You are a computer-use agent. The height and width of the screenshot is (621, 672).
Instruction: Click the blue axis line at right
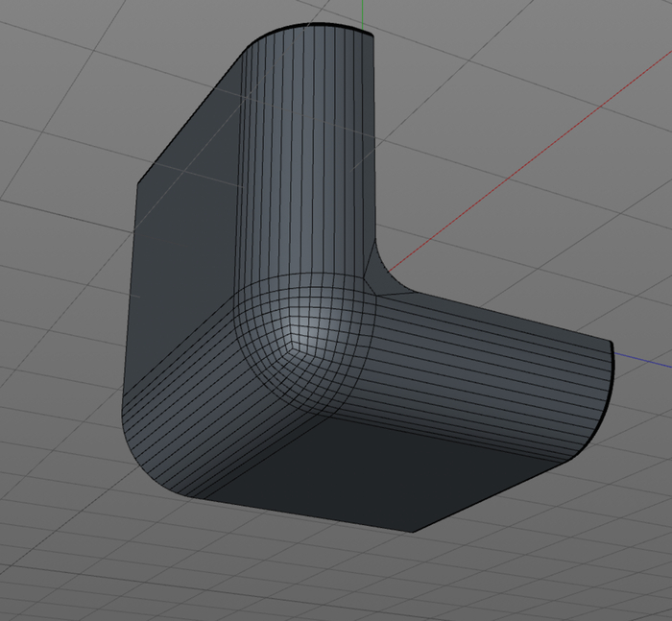coord(643,359)
